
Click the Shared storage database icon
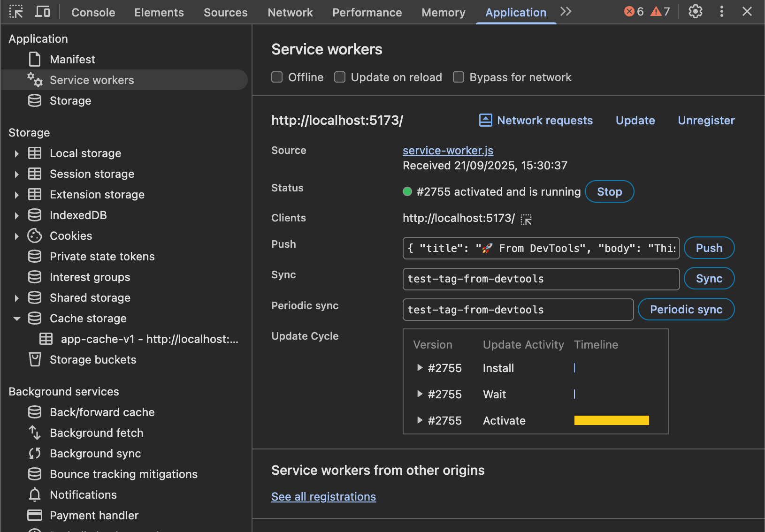tap(35, 298)
